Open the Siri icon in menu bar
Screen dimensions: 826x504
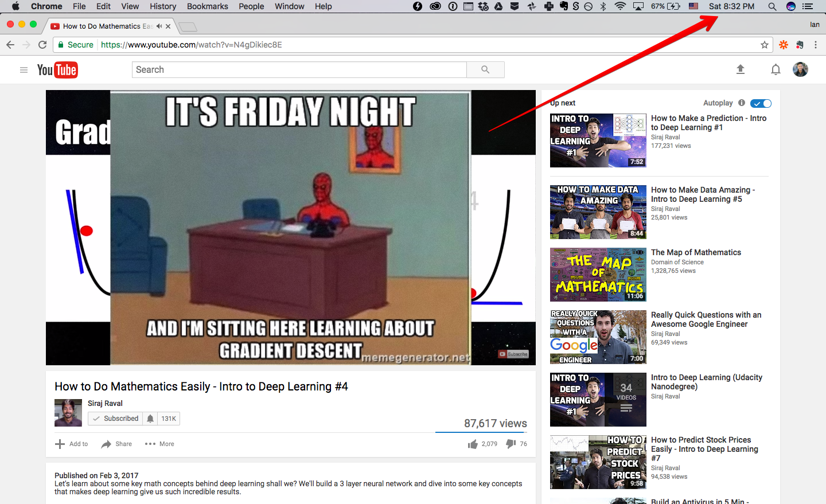(x=791, y=6)
